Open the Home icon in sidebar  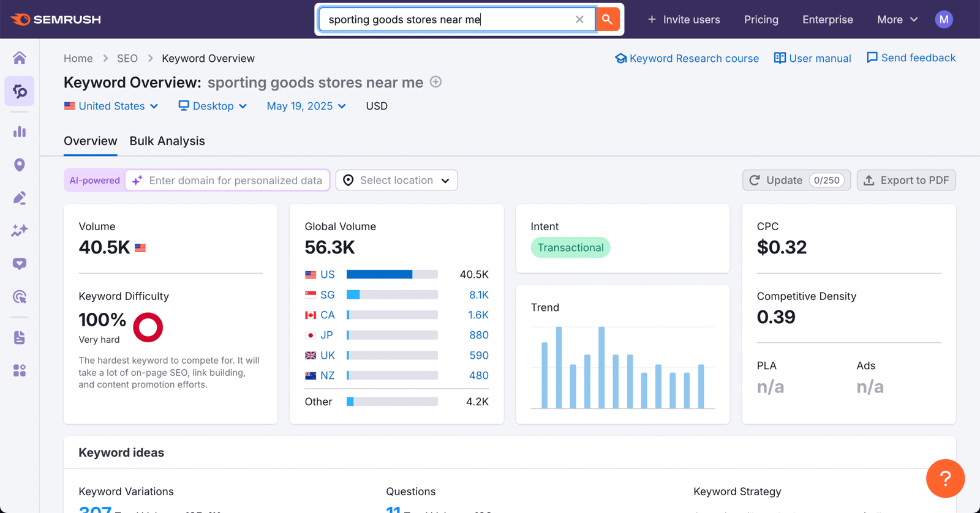(x=20, y=58)
